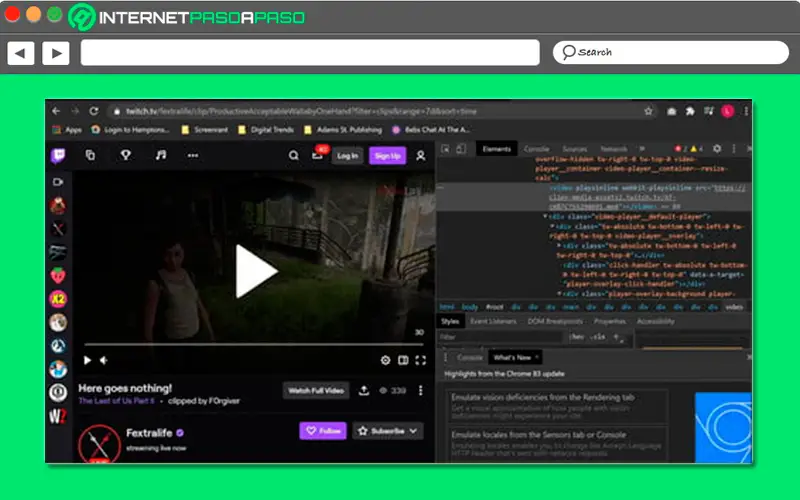Open the Apps bookmark shortcut
The width and height of the screenshot is (800, 500).
67,130
